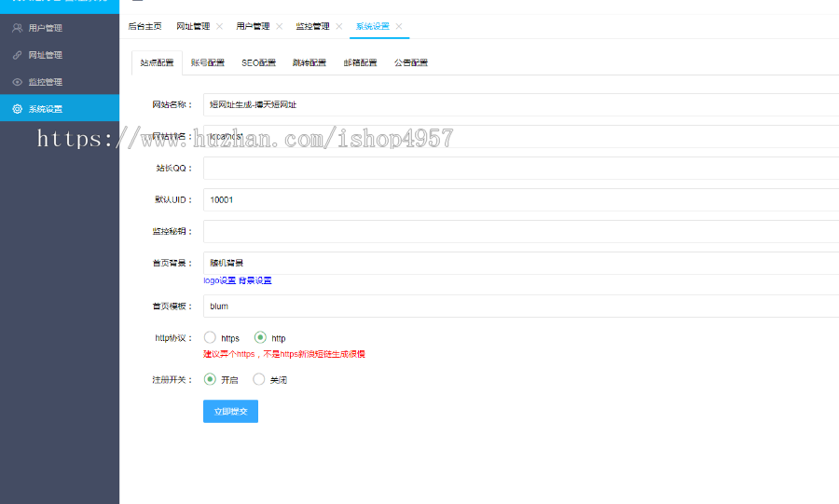This screenshot has height=504, width=839.
Task: Click the 网站名称 input field
Action: (x=521, y=104)
